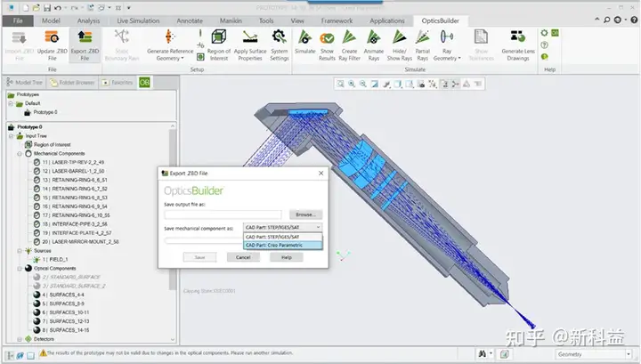This screenshot has width=641, height=364.
Task: Toggle Hide/Show Rays
Action: pyautogui.click(x=400, y=44)
